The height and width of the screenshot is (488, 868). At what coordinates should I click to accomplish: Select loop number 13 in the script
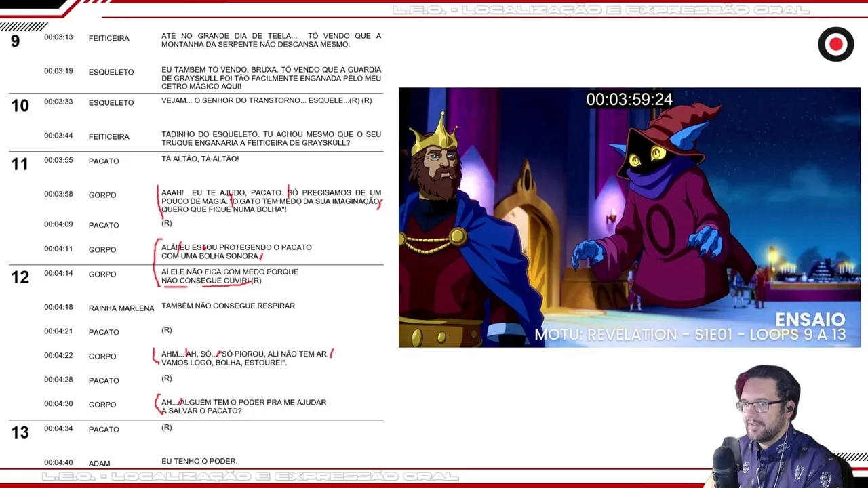pos(20,432)
